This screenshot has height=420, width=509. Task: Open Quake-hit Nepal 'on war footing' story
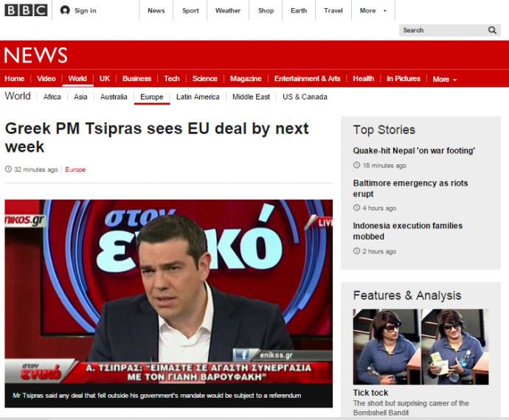tap(414, 151)
